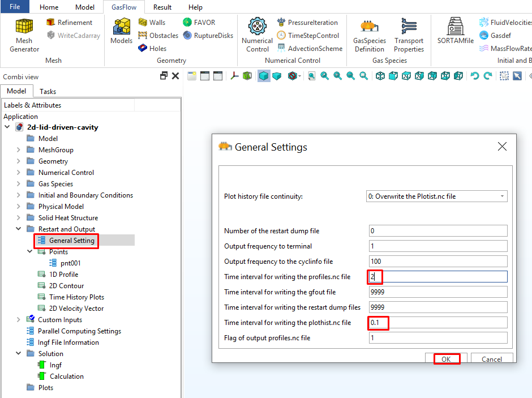Switch to the Result ribbon tab

[x=162, y=7]
